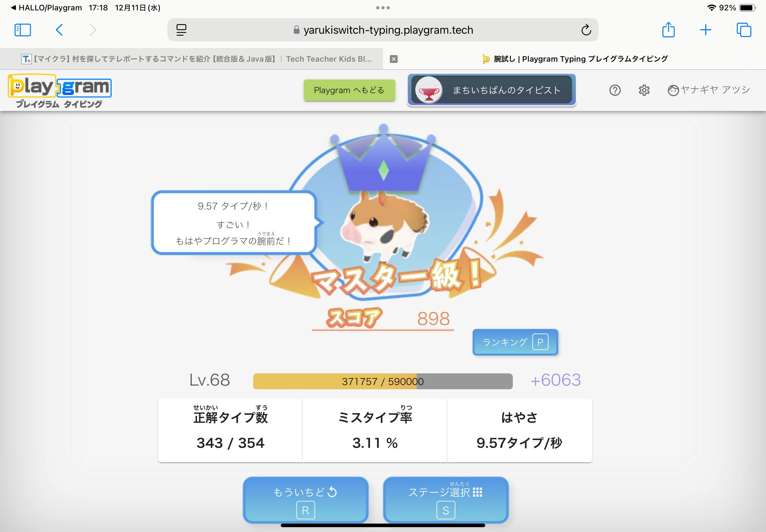Go back with Safari back arrow
The image size is (766, 532).
point(59,30)
